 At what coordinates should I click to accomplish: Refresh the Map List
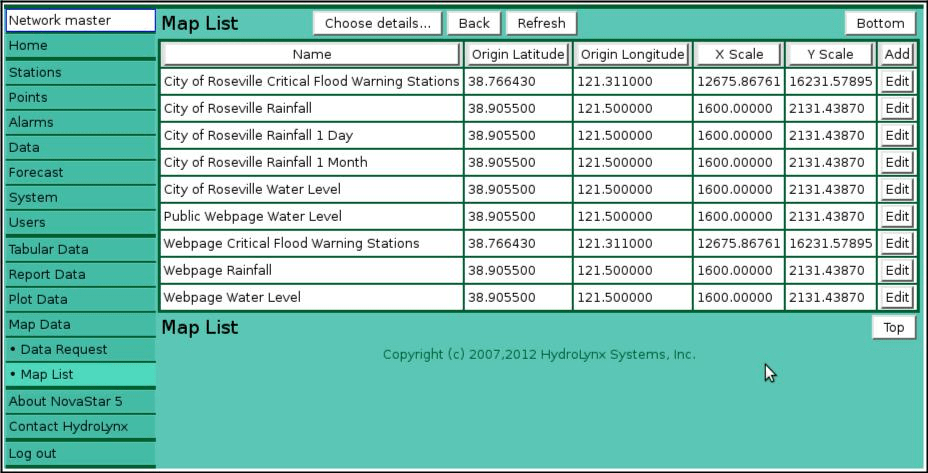(x=541, y=23)
